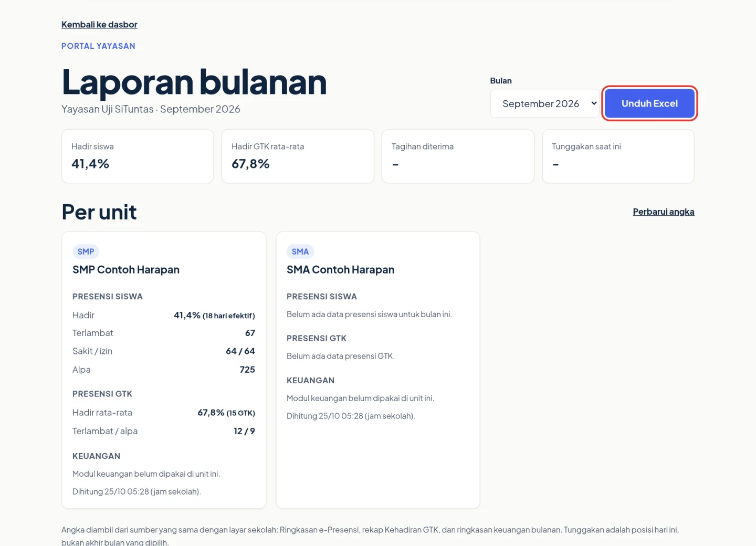The width and height of the screenshot is (756, 546).
Task: Click the SMP Contoh Harapan title
Action: coord(126,270)
